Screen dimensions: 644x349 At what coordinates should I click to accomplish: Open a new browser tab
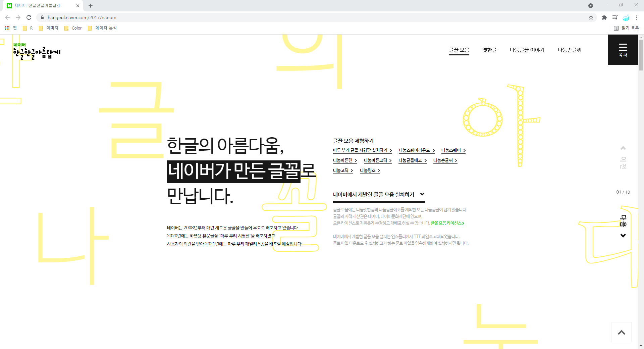tap(91, 6)
